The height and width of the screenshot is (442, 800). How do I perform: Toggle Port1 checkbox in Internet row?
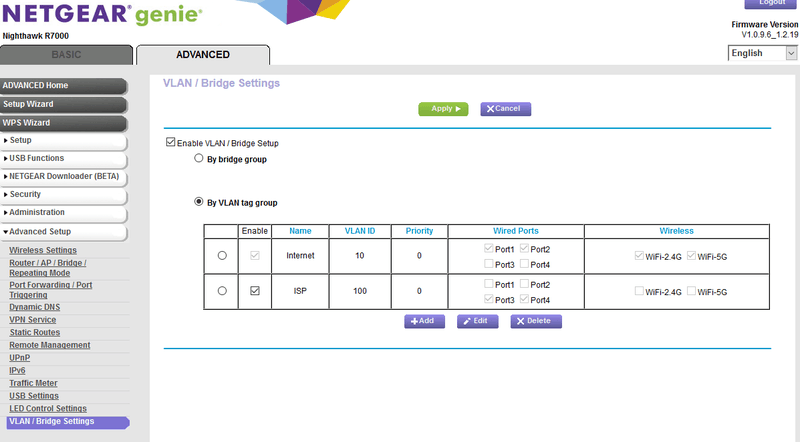coord(488,248)
